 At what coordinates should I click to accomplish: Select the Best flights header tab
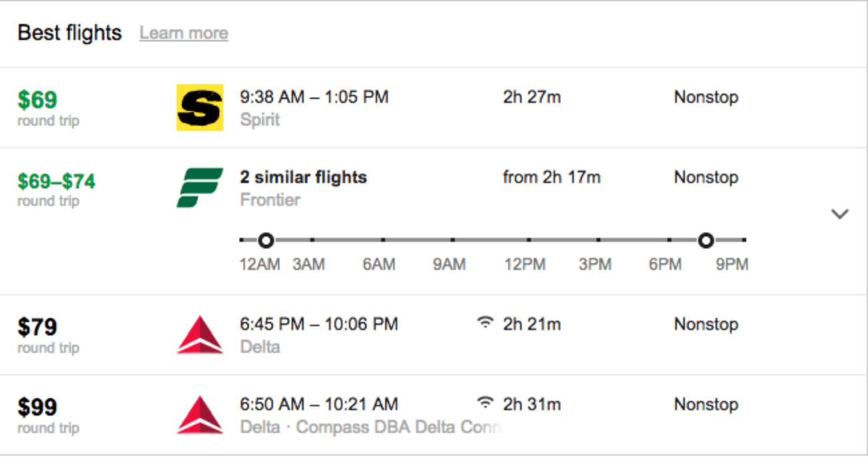tap(70, 33)
